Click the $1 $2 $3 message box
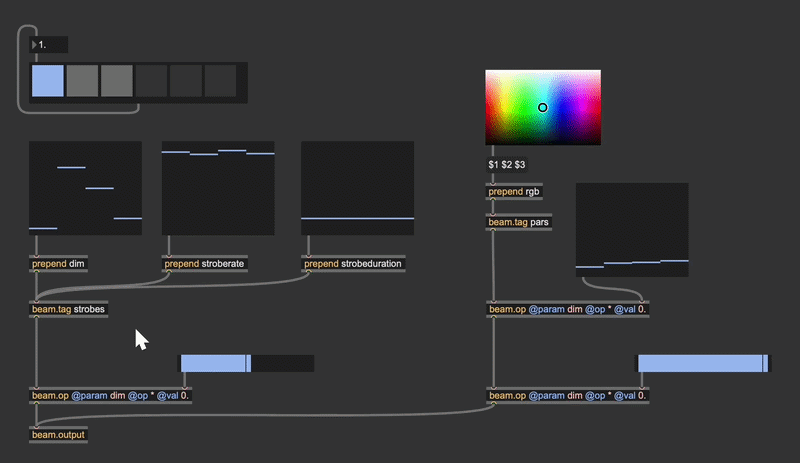 click(x=507, y=164)
